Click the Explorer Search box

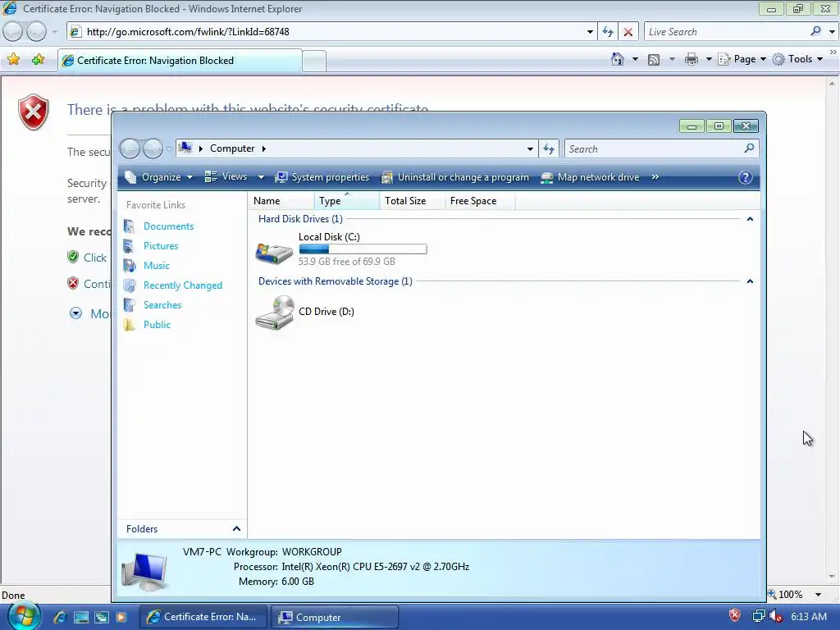(x=654, y=149)
